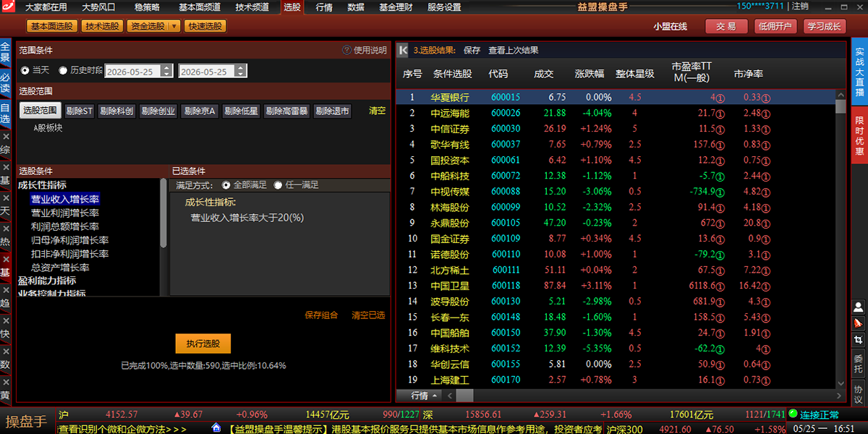Switch to the 技术频道 tab
Viewport: 868px width, 434px height.
252,7
